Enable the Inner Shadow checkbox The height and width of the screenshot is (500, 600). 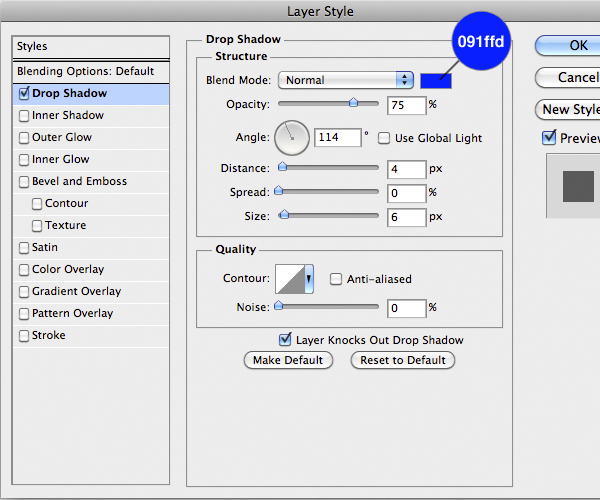[x=24, y=116]
